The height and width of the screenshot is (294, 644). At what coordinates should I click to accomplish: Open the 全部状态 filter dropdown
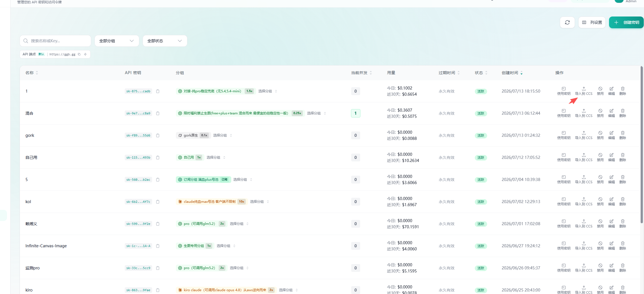click(165, 41)
